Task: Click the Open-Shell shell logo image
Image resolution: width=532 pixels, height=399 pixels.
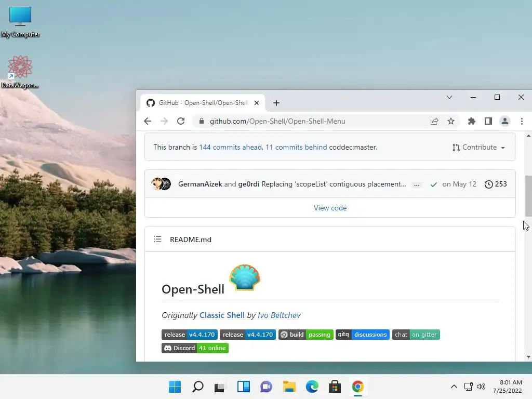Action: tap(244, 277)
